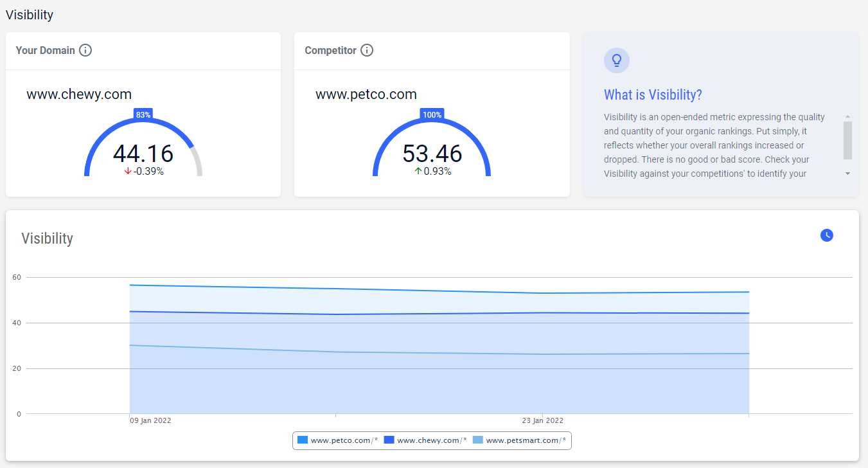Click the www.chewy.com domain name

(78, 94)
